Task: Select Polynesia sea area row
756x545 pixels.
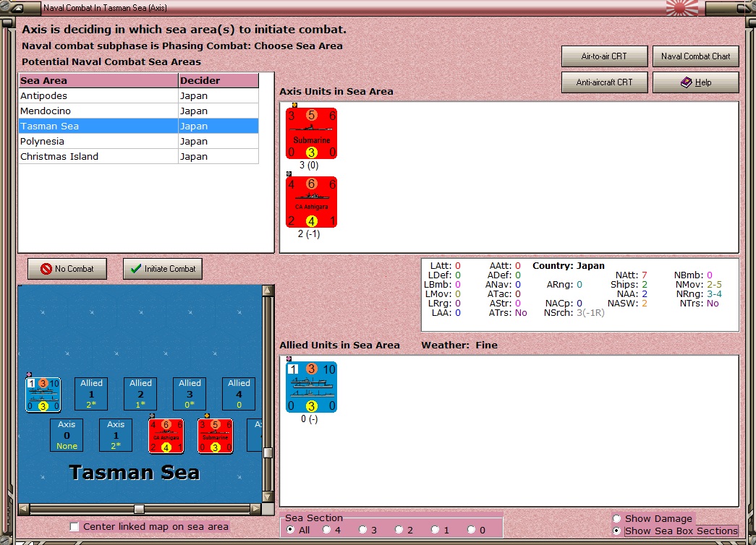Action: coord(138,141)
